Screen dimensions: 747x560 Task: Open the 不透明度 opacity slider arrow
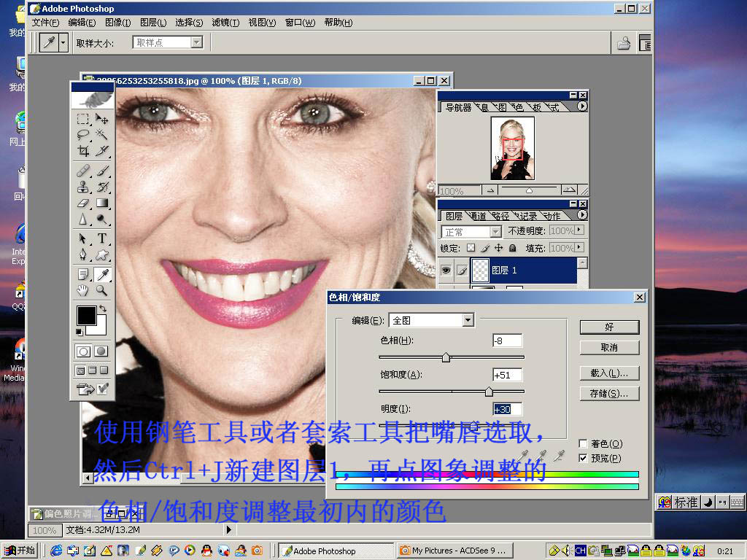point(578,230)
